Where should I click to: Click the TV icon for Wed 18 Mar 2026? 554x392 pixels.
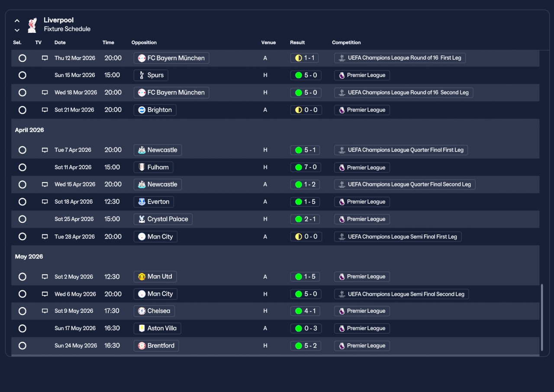[x=45, y=93]
